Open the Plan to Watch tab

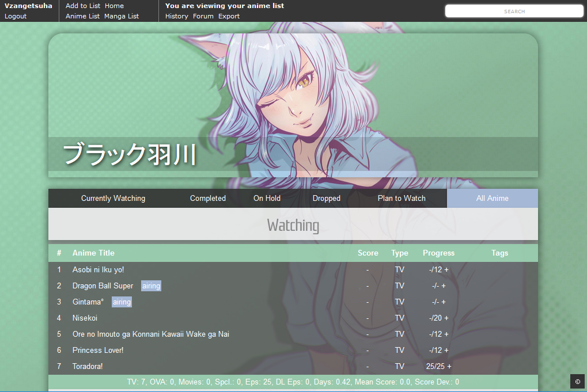tap(402, 198)
